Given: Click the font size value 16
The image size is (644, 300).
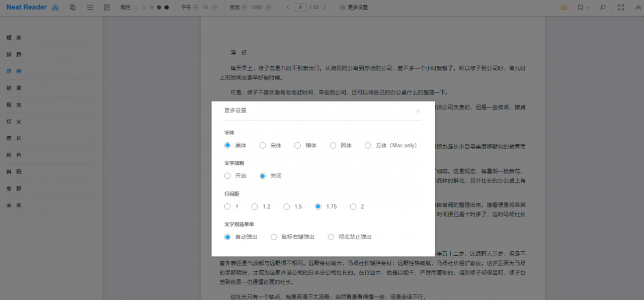Looking at the screenshot, I should pyautogui.click(x=205, y=8).
